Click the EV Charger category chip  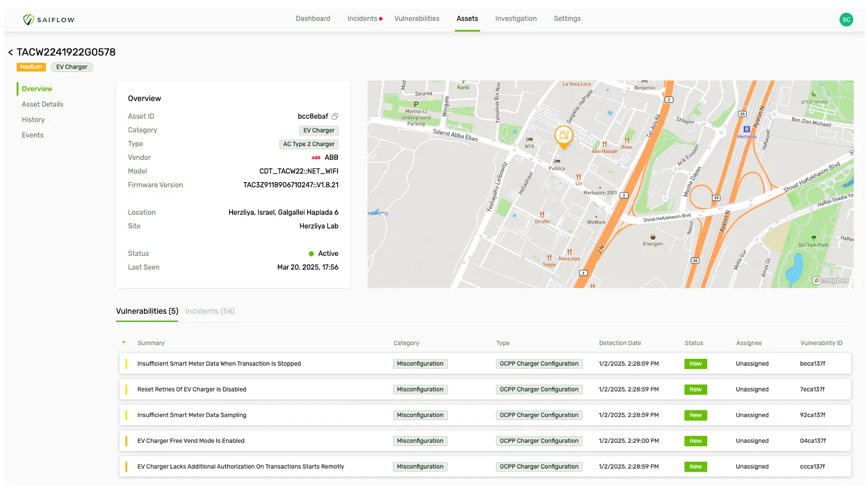(319, 130)
